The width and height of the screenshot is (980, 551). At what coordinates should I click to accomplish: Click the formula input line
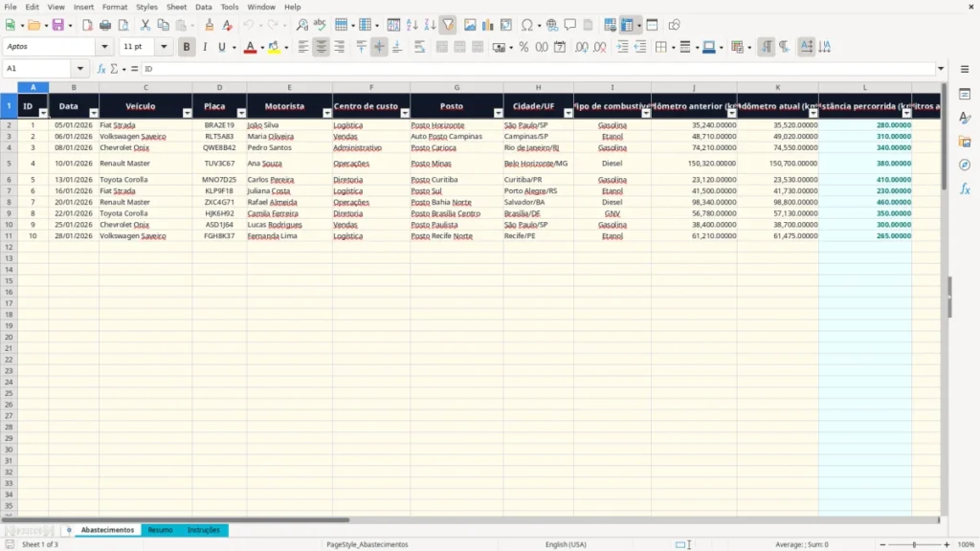(539, 69)
